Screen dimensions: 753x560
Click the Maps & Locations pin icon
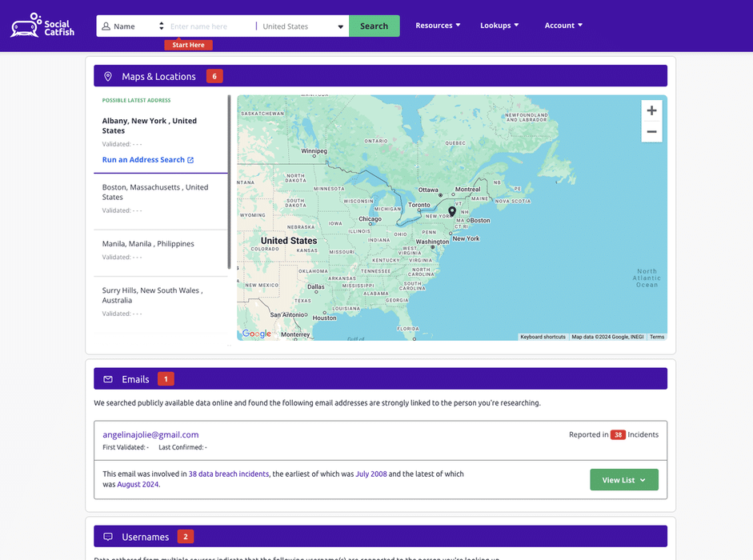[x=108, y=77]
